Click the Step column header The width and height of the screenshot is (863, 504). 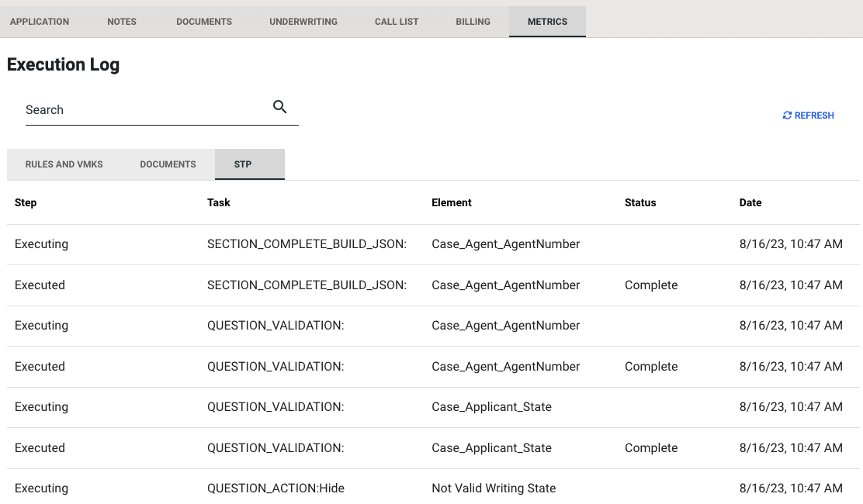[26, 202]
